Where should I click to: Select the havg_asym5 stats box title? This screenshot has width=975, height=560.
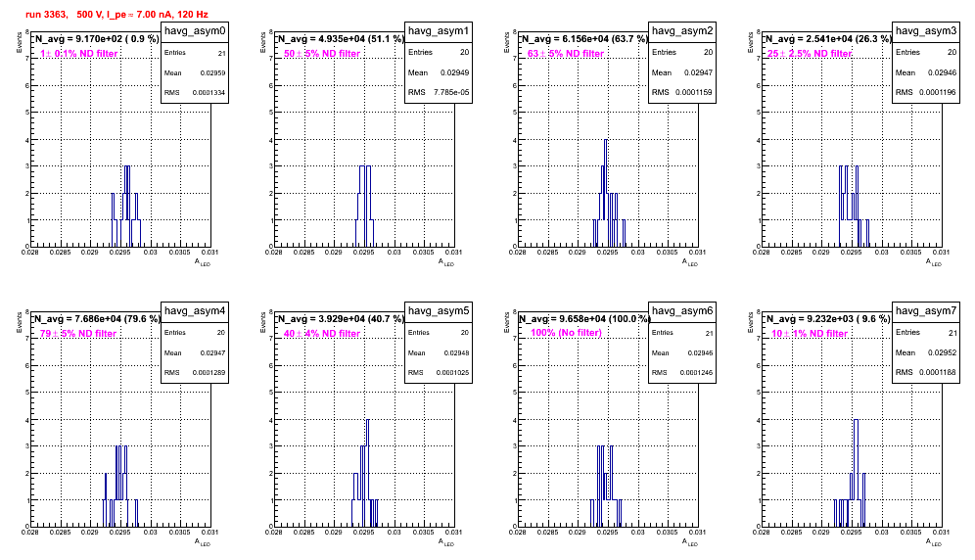tap(439, 311)
